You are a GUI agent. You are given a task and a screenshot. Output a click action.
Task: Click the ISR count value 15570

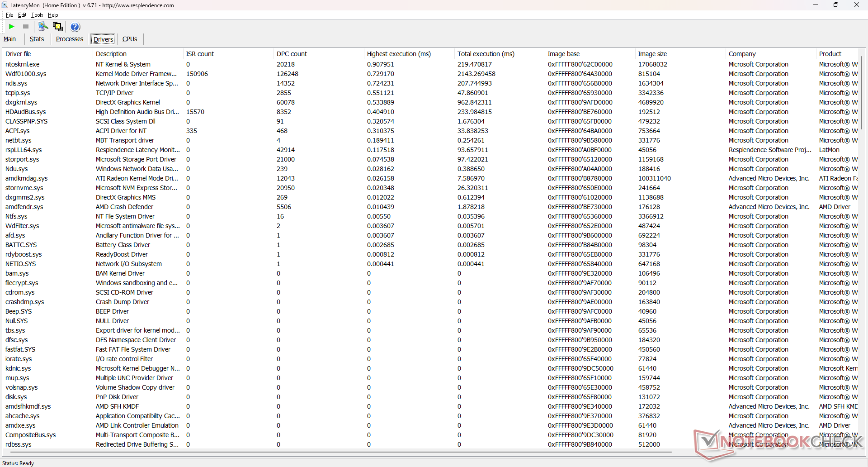click(195, 112)
